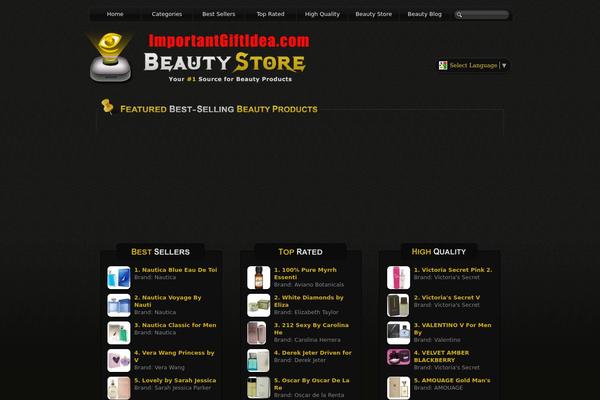Click the 'Brand: Derek Jeter' text
Viewport: 600px width, 400px height.
point(300,360)
